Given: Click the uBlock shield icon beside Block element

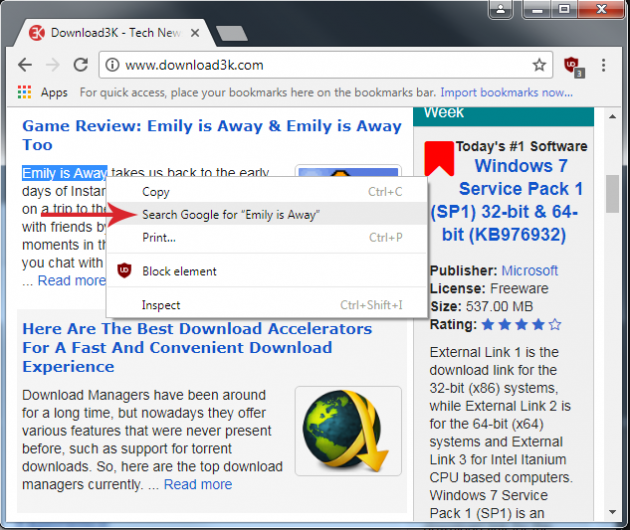Looking at the screenshot, I should click(125, 271).
